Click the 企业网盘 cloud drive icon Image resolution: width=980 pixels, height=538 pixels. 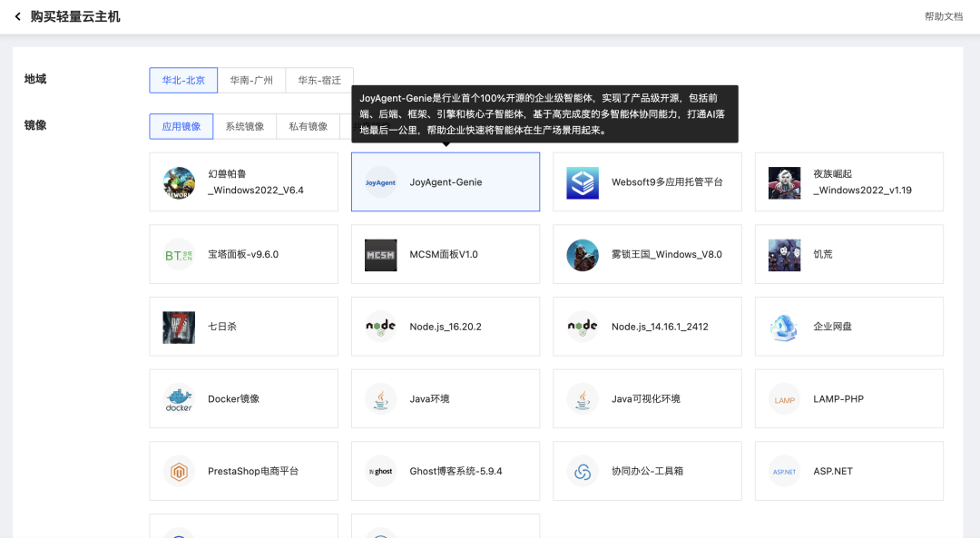(x=784, y=327)
